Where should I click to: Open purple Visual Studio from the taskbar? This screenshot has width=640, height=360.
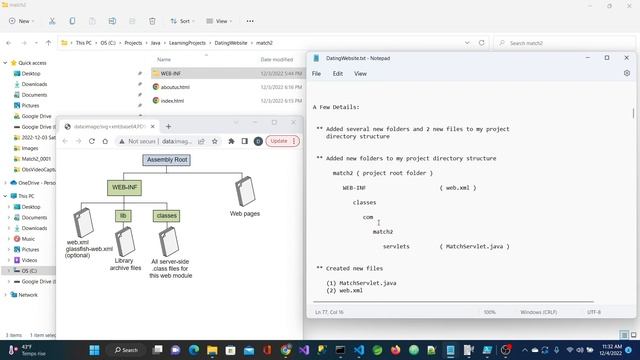304,350
